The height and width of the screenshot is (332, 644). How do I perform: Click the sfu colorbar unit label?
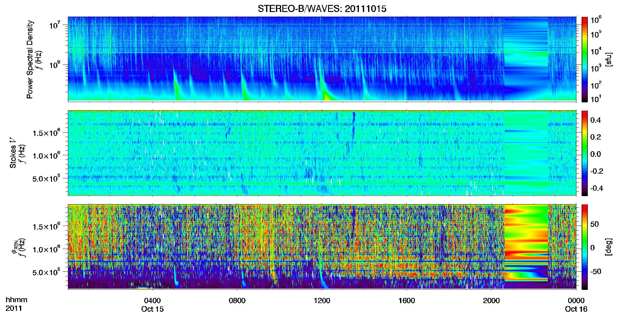[x=609, y=59]
